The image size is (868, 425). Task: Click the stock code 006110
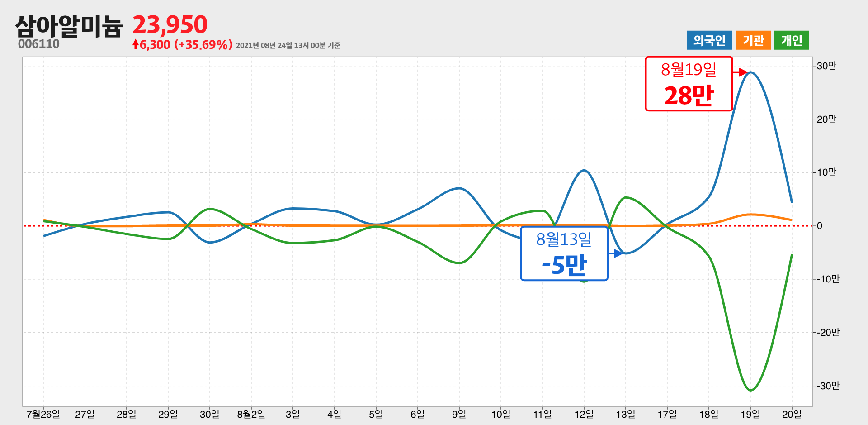tap(39, 44)
